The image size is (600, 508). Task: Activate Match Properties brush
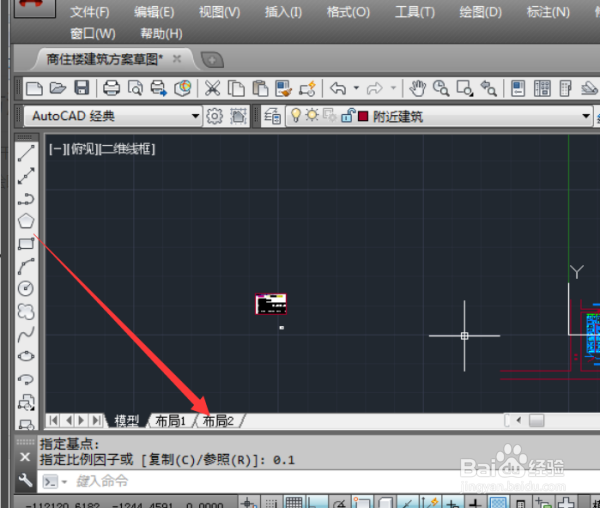coord(284,88)
